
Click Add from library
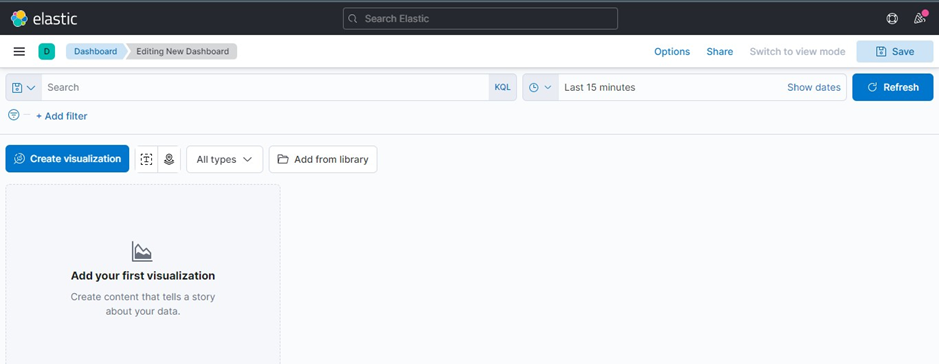point(323,159)
